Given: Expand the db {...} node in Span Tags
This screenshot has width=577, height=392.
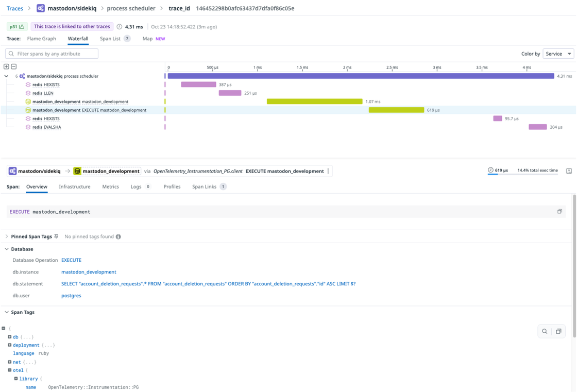Looking at the screenshot, I should point(10,336).
